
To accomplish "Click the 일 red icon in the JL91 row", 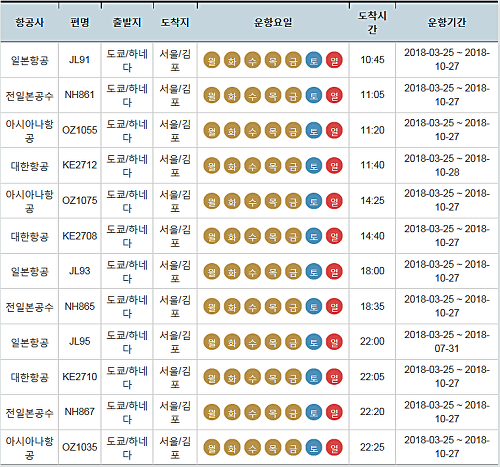I will coord(334,60).
